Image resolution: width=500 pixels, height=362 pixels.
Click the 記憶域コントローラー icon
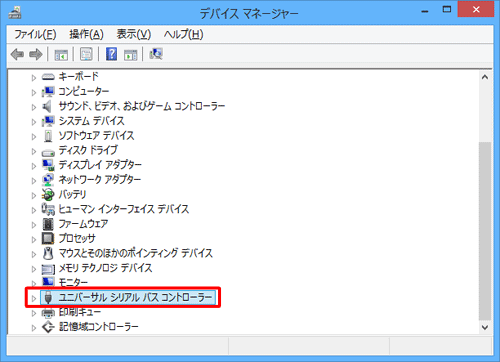click(48, 327)
